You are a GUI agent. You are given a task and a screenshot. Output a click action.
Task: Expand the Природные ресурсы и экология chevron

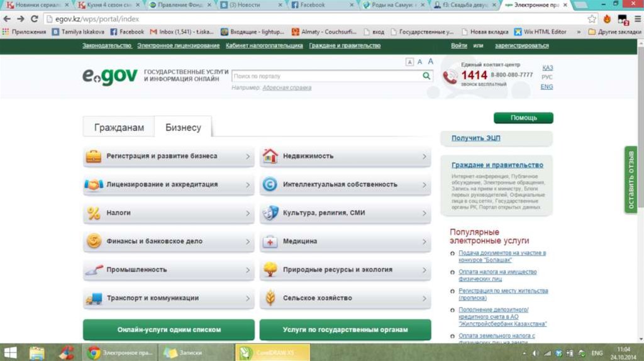(425, 270)
